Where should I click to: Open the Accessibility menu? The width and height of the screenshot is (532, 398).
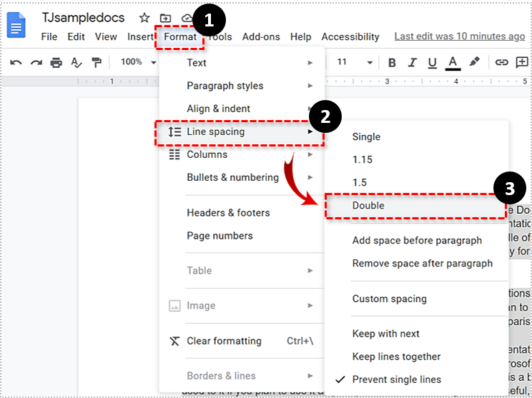350,36
